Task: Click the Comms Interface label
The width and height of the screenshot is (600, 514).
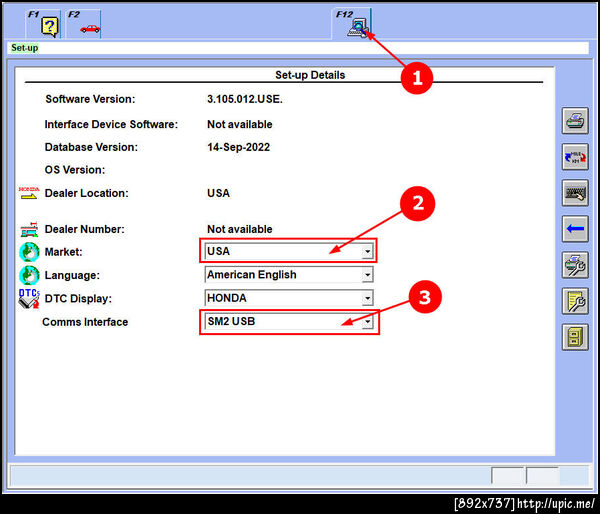Action: (x=85, y=322)
